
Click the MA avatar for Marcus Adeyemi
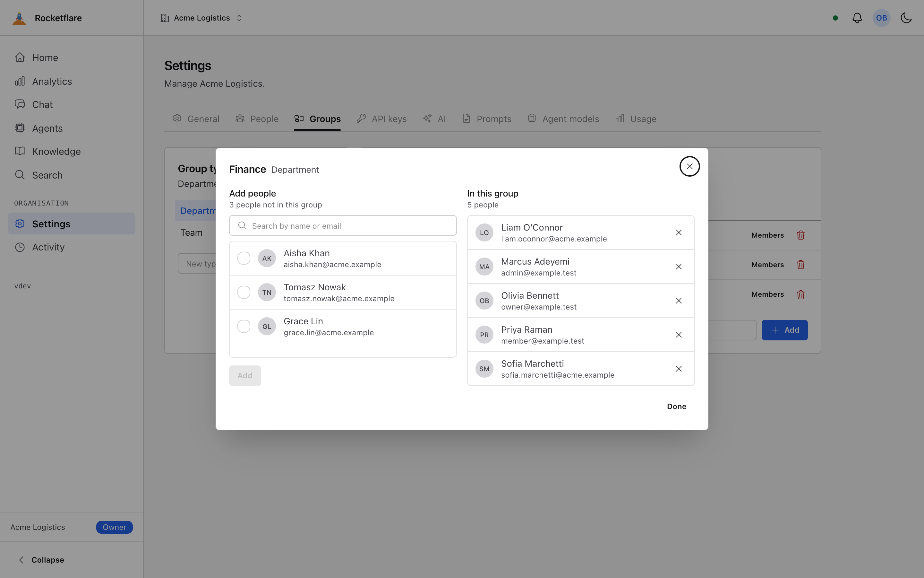coord(484,267)
